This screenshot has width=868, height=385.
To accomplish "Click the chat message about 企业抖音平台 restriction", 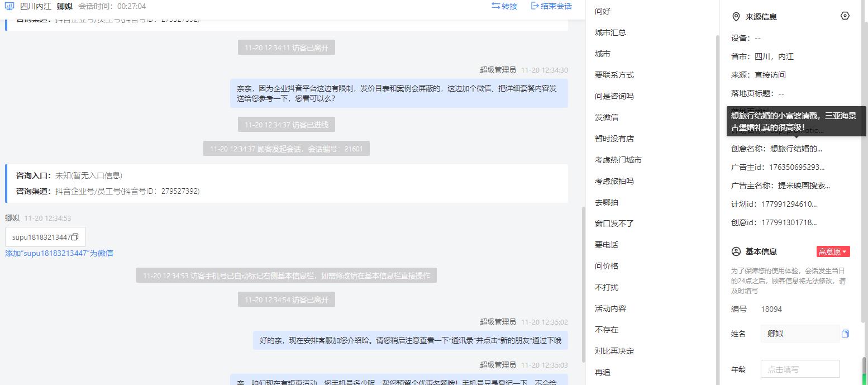I will tap(399, 93).
